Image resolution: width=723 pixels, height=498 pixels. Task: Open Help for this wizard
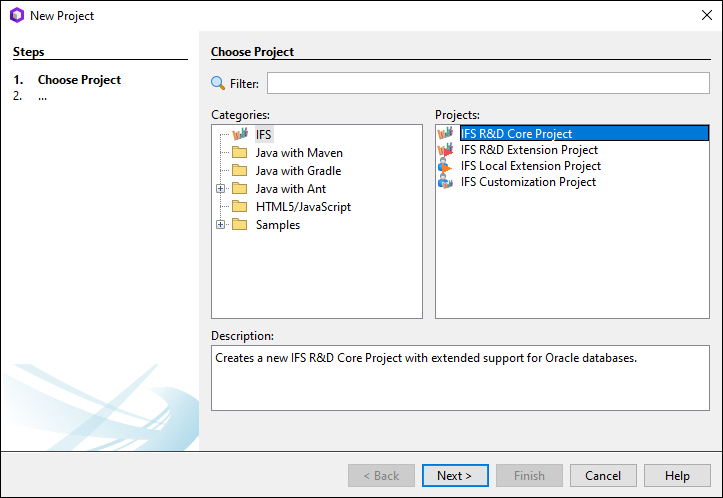point(677,476)
